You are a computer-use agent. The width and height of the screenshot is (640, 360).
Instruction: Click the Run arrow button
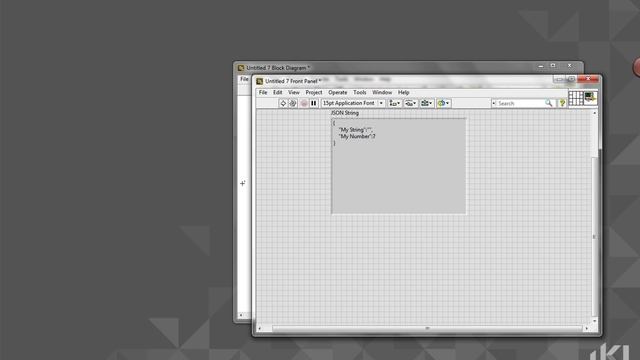pyautogui.click(x=283, y=103)
